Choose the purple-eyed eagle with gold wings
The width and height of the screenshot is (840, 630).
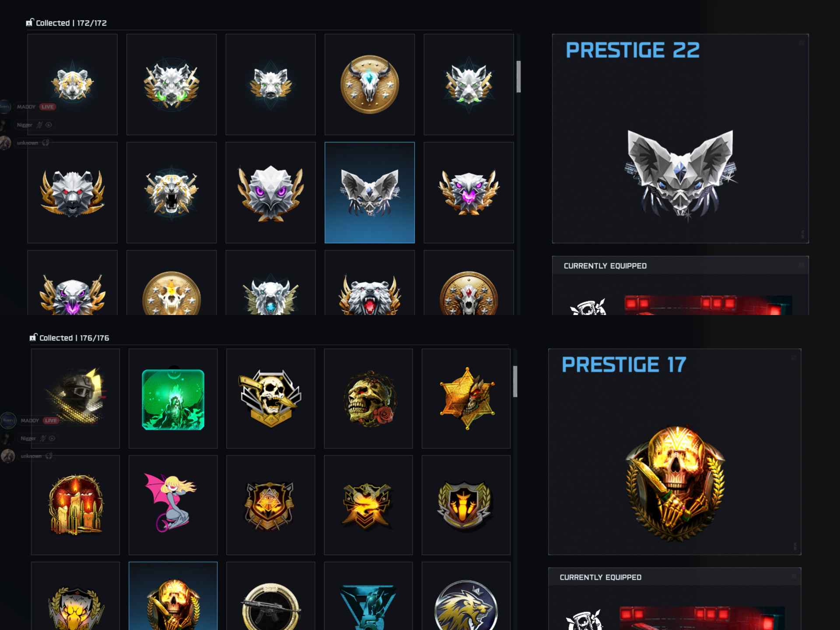(x=270, y=192)
